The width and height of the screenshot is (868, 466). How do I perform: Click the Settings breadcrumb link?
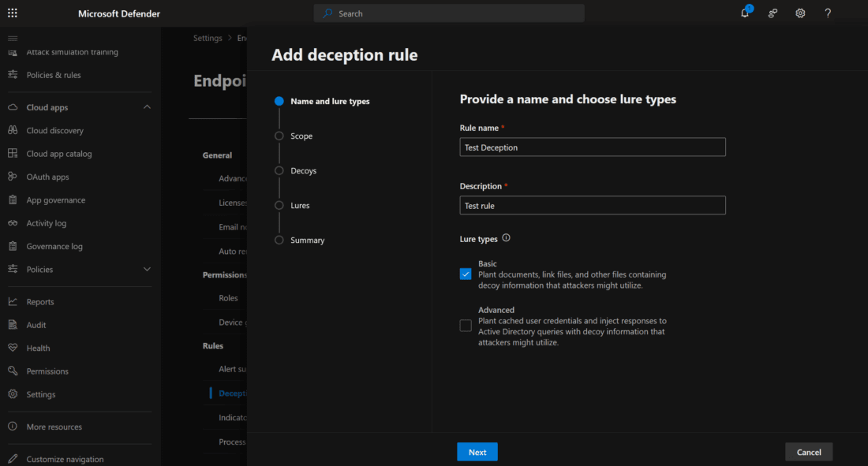(x=208, y=38)
